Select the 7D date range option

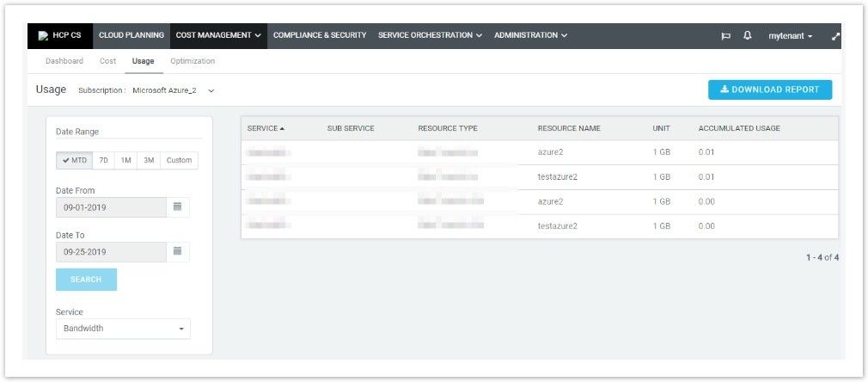(103, 161)
